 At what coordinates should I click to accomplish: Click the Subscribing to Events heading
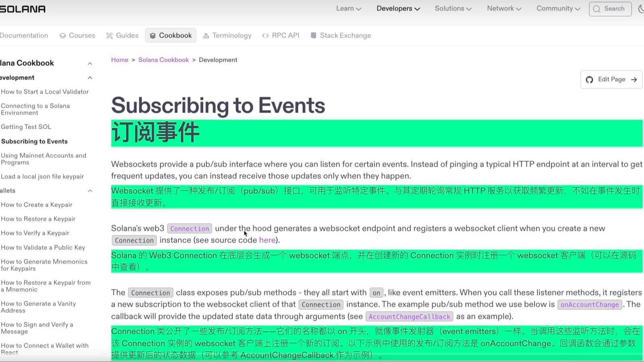(218, 105)
